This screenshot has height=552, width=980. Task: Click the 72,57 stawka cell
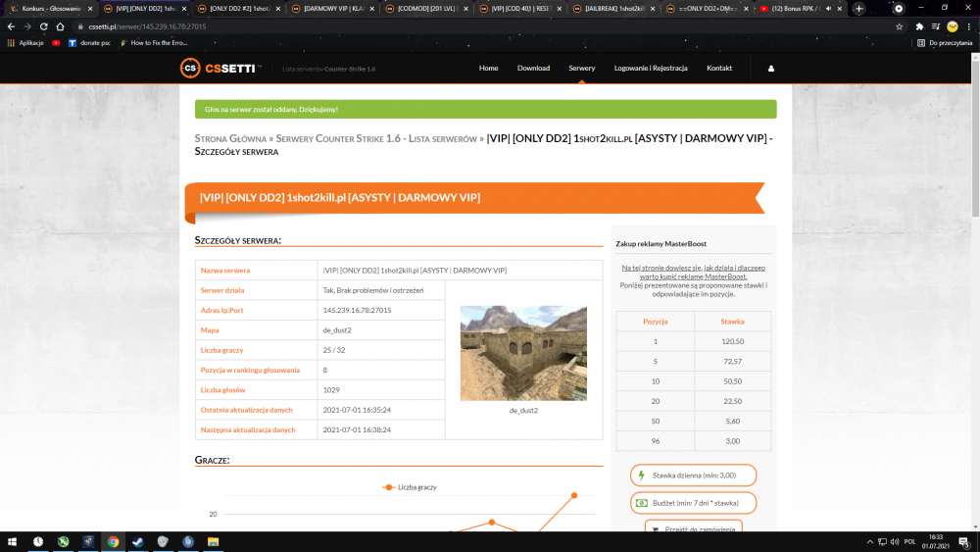click(732, 362)
